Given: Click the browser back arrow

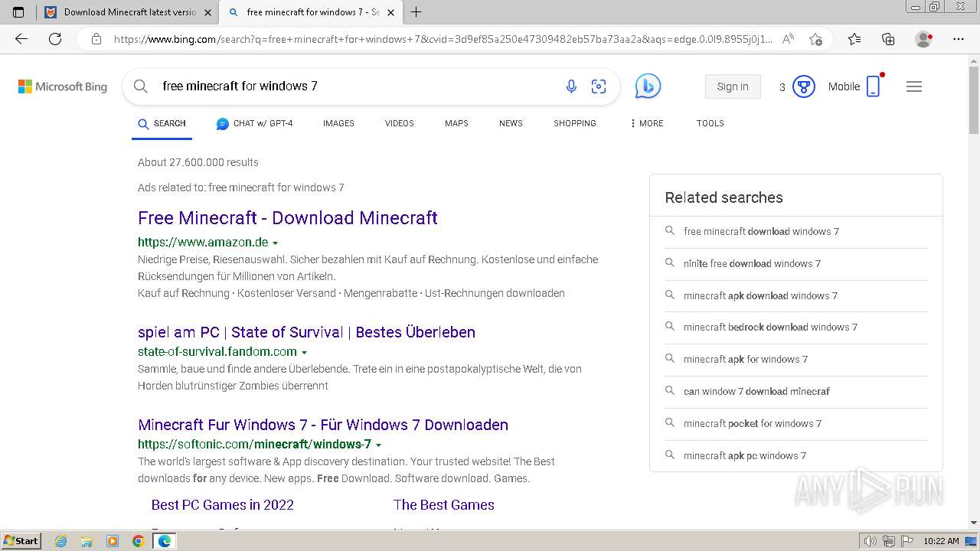Looking at the screenshot, I should tap(21, 39).
